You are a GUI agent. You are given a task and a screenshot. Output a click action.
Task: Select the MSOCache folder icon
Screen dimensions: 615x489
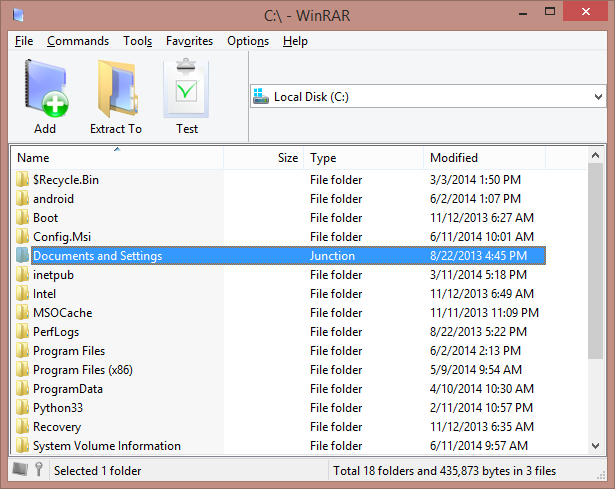point(22,313)
